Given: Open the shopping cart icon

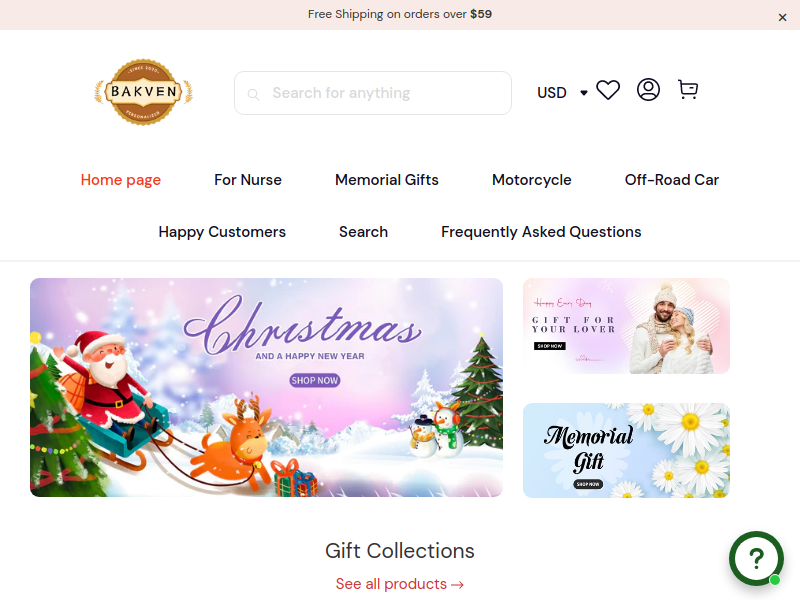Looking at the screenshot, I should coord(688,89).
